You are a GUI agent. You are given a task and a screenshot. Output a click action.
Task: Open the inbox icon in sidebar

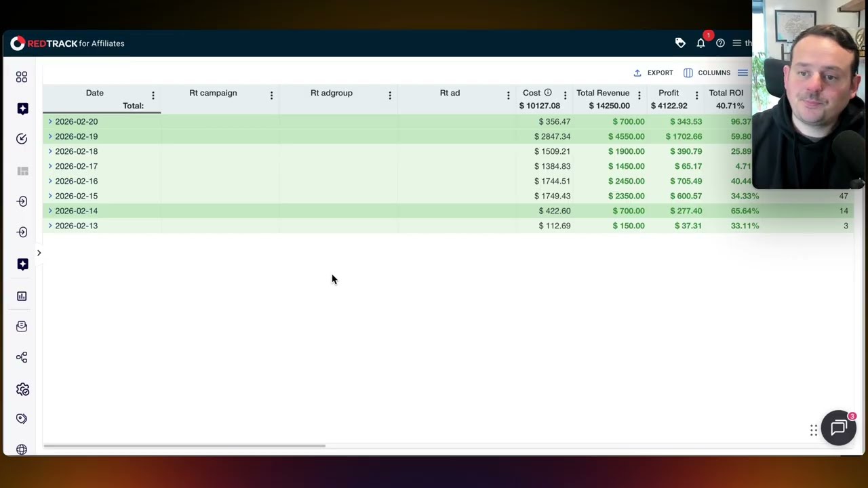click(x=22, y=326)
